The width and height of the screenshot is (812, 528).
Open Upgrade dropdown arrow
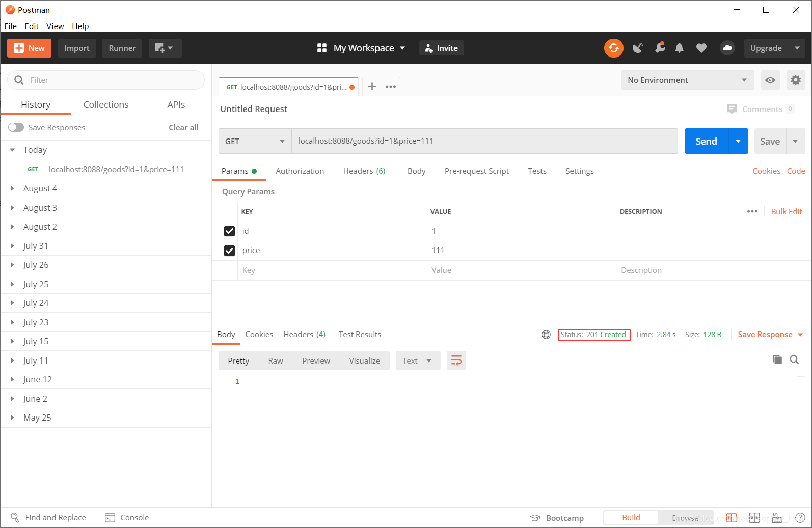(797, 48)
